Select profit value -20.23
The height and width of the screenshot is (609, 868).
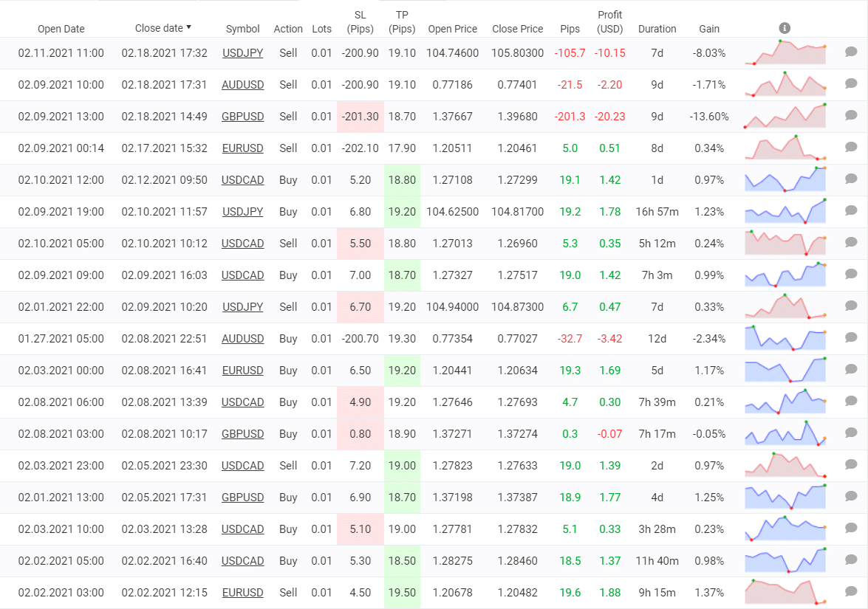(x=609, y=117)
